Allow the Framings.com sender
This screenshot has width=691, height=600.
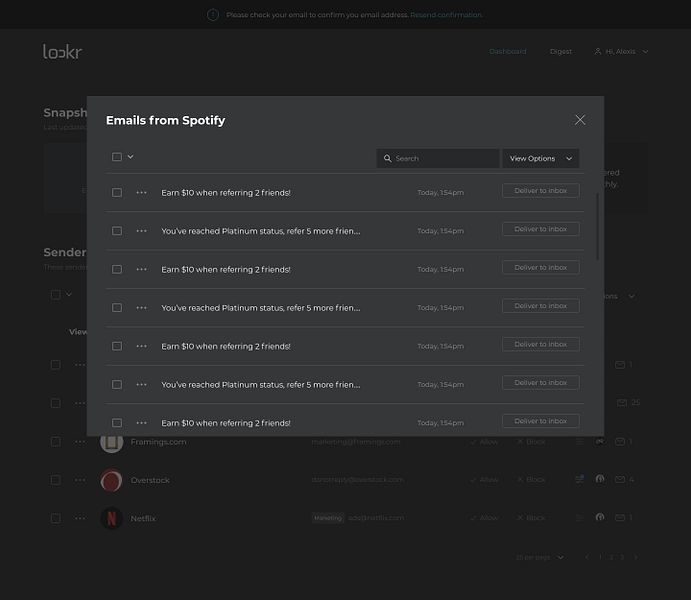[x=484, y=441]
